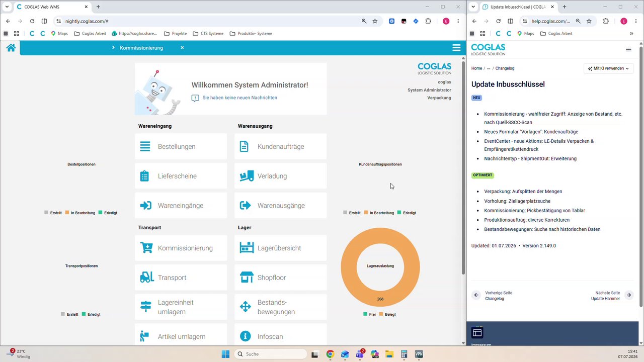Open the Lagerübersicht tile
The width and height of the screenshot is (644, 362).
(x=280, y=248)
